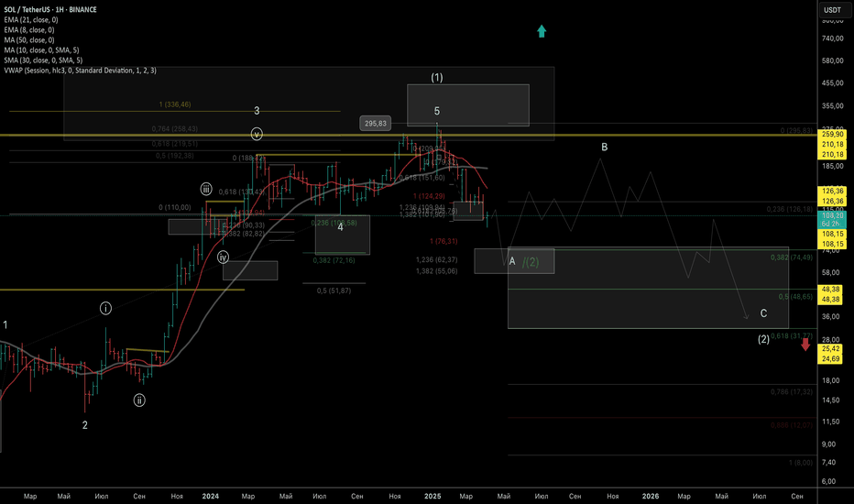The width and height of the screenshot is (854, 504).
Task: Select the SMA (30, close, 0, SMA, 5) legend
Action: (x=43, y=60)
